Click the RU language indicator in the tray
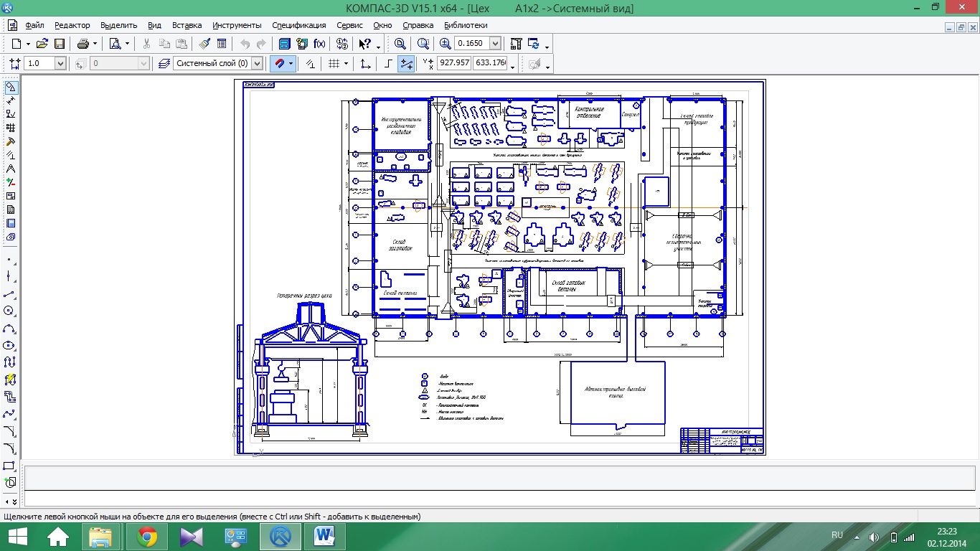This screenshot has width=980, height=551. pos(837,535)
